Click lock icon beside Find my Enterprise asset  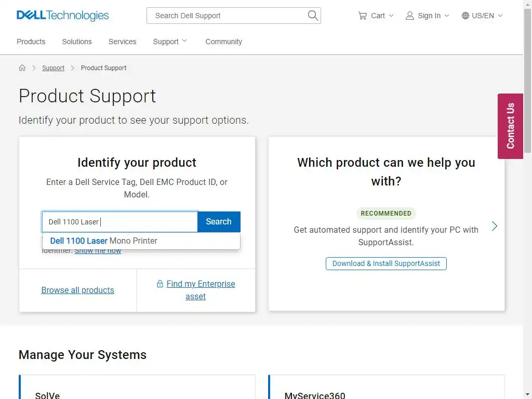click(x=160, y=284)
